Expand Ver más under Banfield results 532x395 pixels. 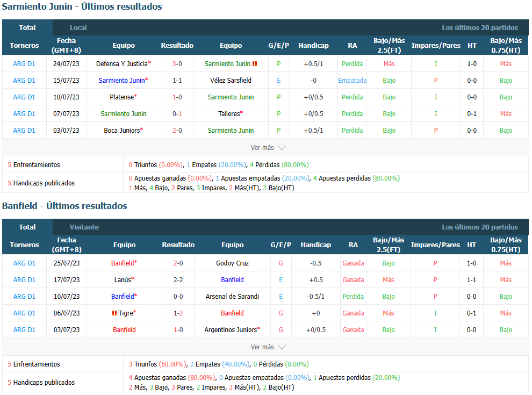point(268,347)
